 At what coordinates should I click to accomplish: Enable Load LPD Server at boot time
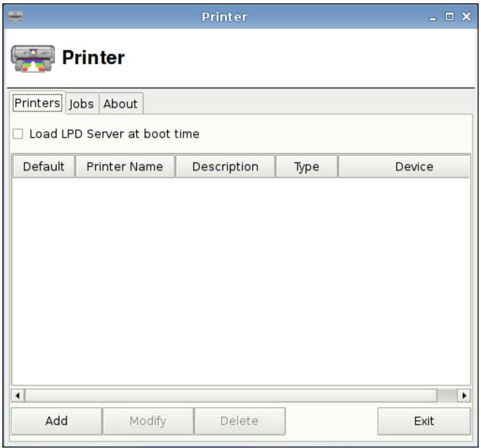tap(18, 134)
